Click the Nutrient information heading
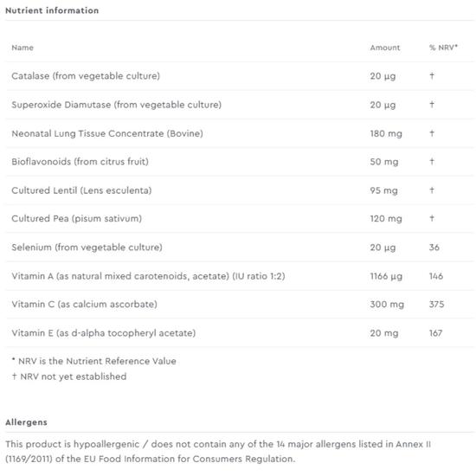Viewport: 476px width, 476px height. 52,10
